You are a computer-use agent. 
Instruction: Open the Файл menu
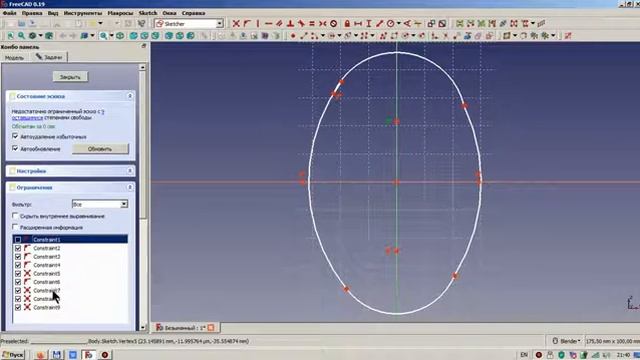coord(9,13)
